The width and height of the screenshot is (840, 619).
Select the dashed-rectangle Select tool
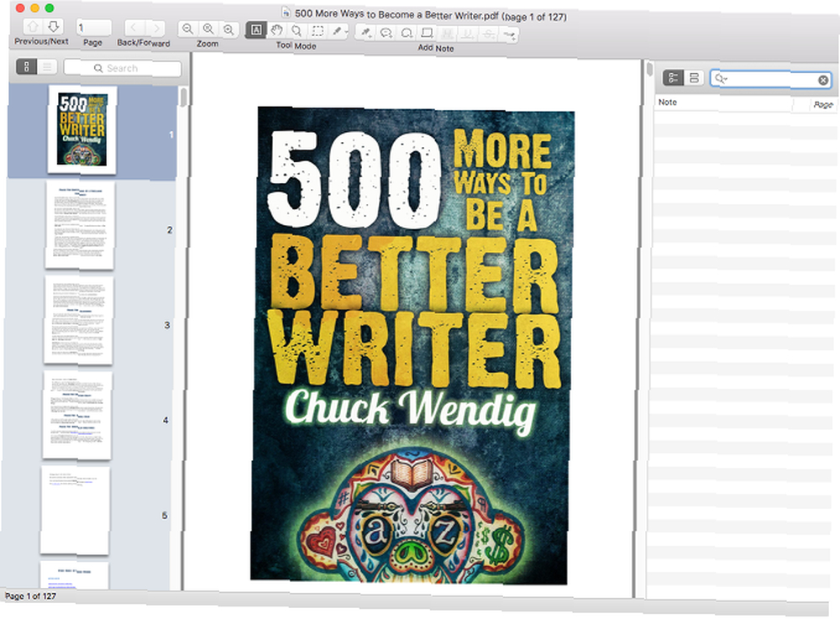tap(318, 31)
